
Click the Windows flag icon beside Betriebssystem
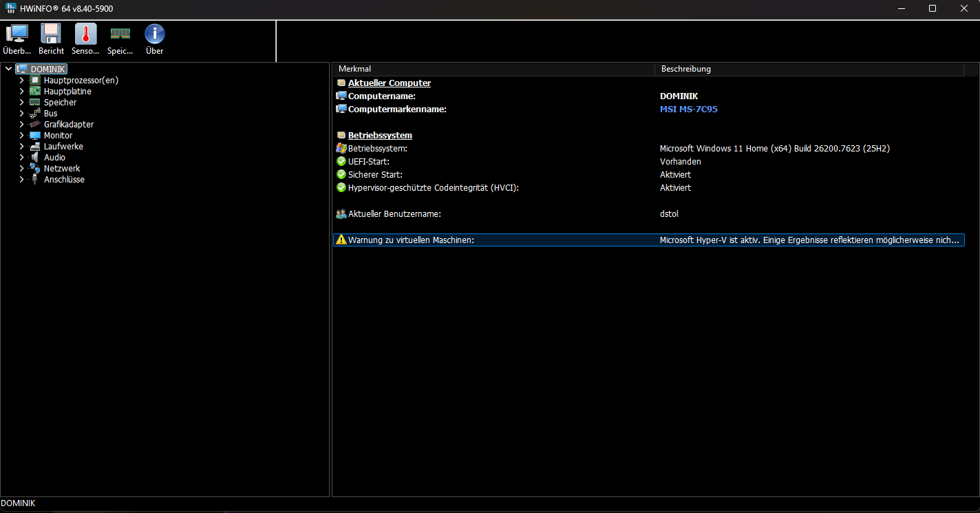[x=341, y=148]
